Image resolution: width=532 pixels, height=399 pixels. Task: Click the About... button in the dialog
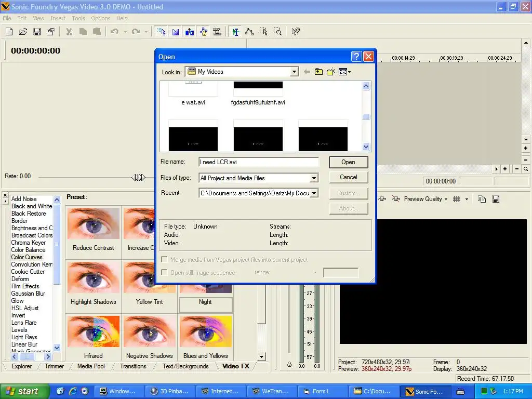tap(349, 208)
